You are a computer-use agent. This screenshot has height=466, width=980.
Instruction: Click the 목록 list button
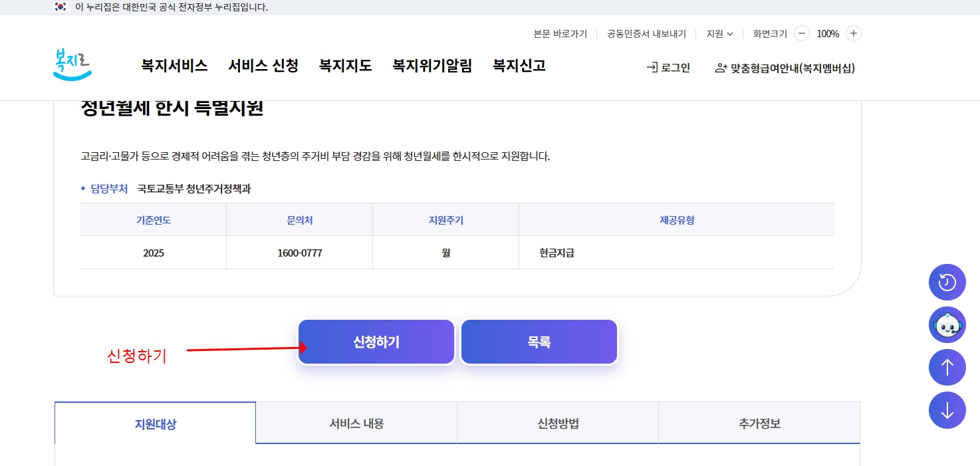point(539,341)
